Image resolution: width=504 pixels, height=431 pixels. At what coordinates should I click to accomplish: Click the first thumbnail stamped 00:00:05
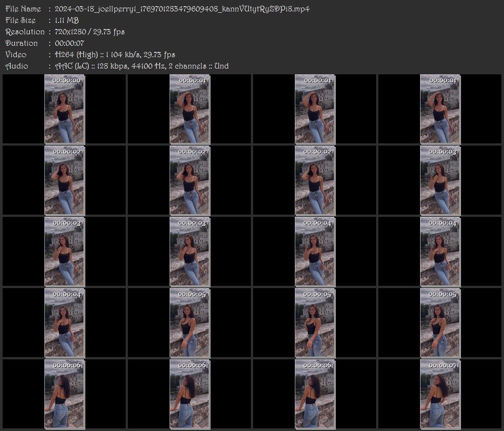click(190, 323)
